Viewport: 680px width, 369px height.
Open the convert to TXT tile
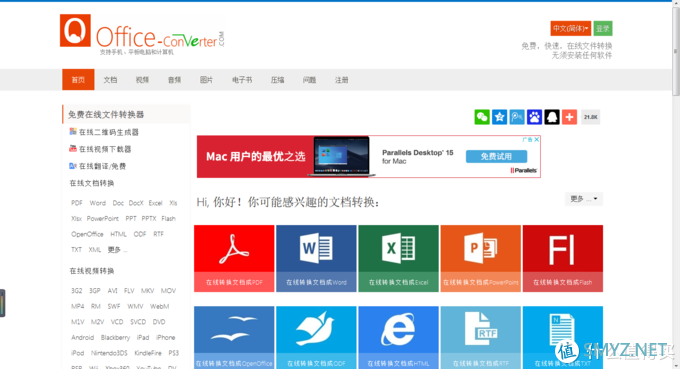pos(563,338)
